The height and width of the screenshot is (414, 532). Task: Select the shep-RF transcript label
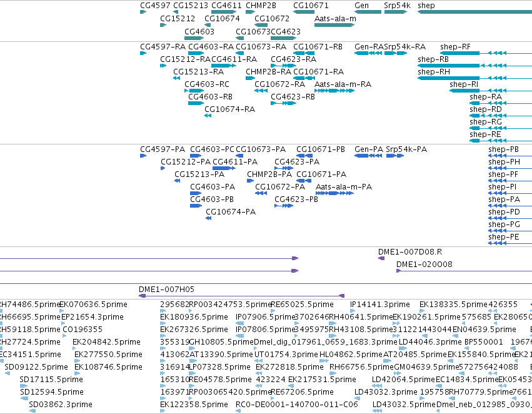455,47
